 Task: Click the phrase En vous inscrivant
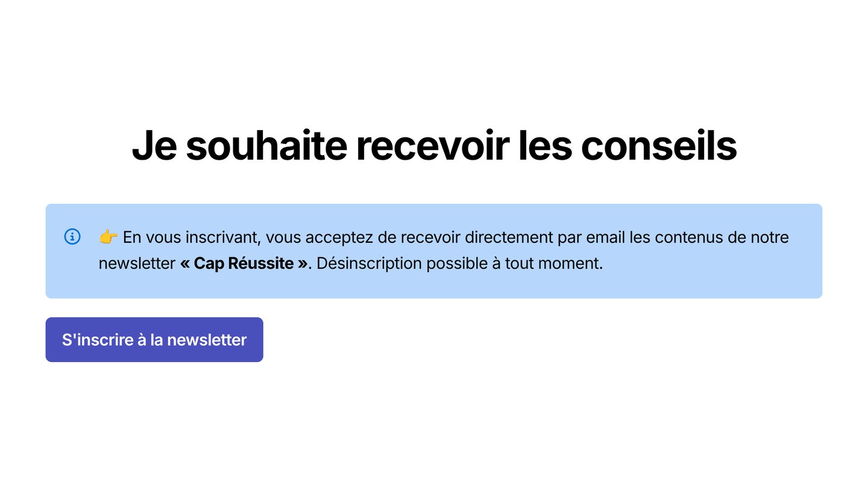pos(192,237)
